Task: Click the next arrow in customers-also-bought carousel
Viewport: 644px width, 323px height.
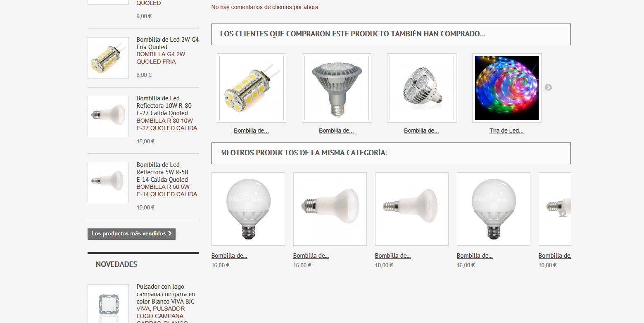Action: pos(548,88)
